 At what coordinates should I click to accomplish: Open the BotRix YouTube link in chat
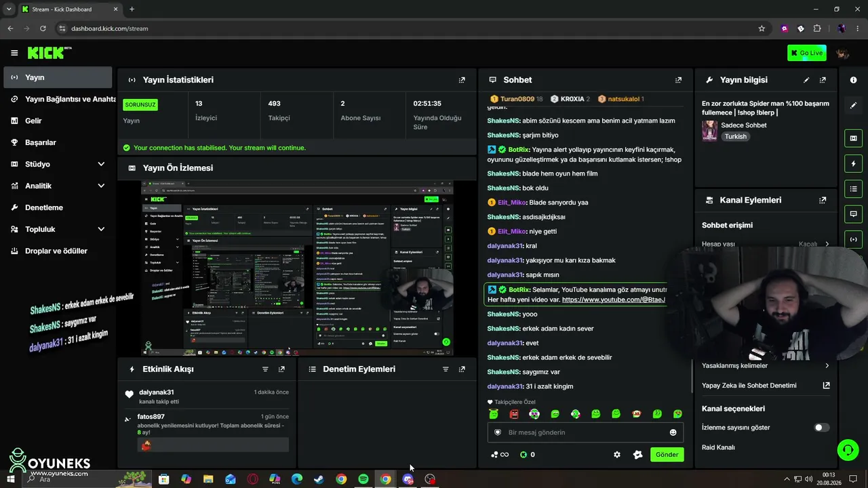pyautogui.click(x=614, y=300)
